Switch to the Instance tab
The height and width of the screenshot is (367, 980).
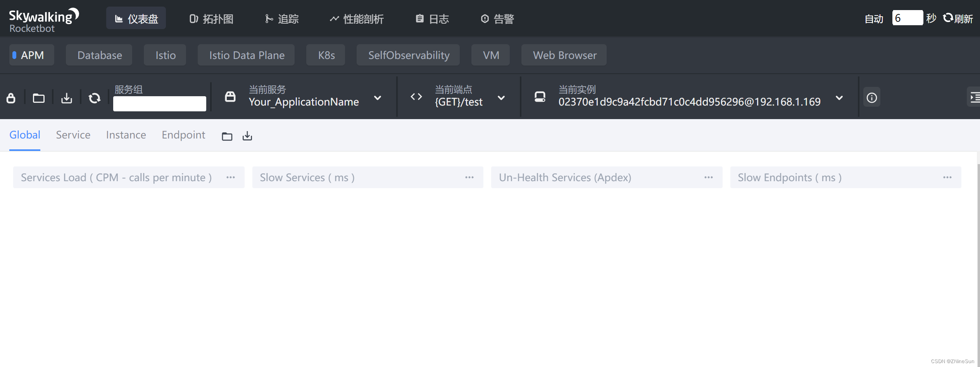(126, 135)
